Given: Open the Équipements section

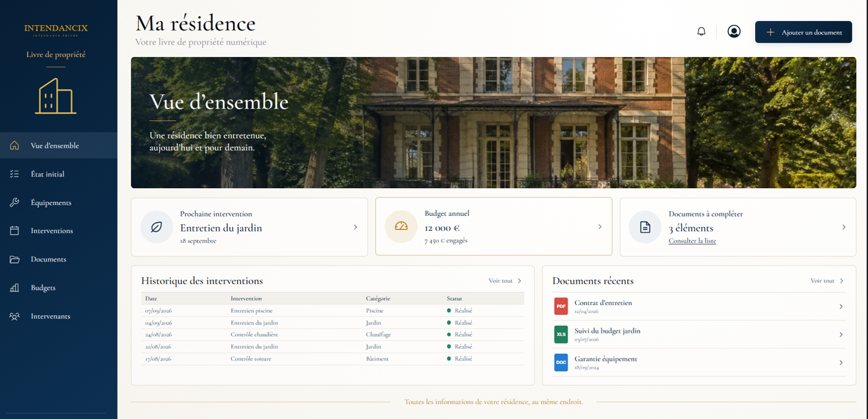Looking at the screenshot, I should pyautogui.click(x=58, y=202).
